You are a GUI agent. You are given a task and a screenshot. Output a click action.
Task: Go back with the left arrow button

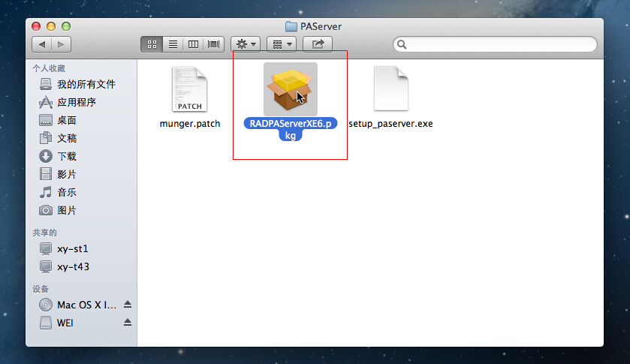click(42, 44)
